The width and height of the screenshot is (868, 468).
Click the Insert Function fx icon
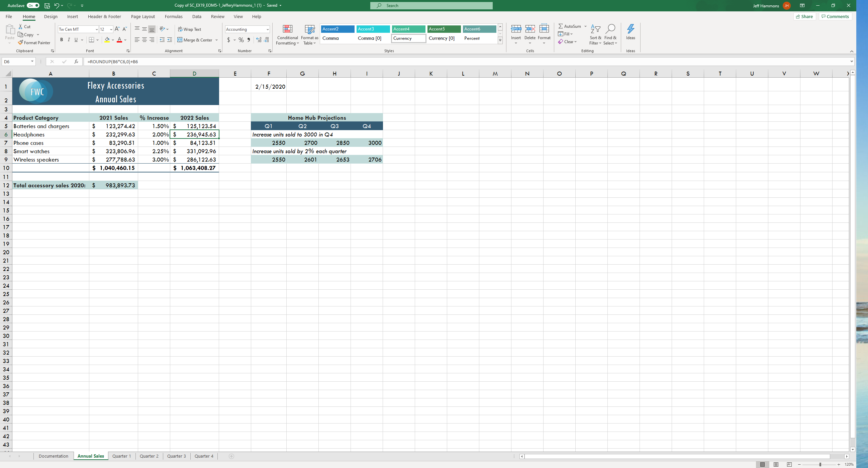tap(76, 62)
